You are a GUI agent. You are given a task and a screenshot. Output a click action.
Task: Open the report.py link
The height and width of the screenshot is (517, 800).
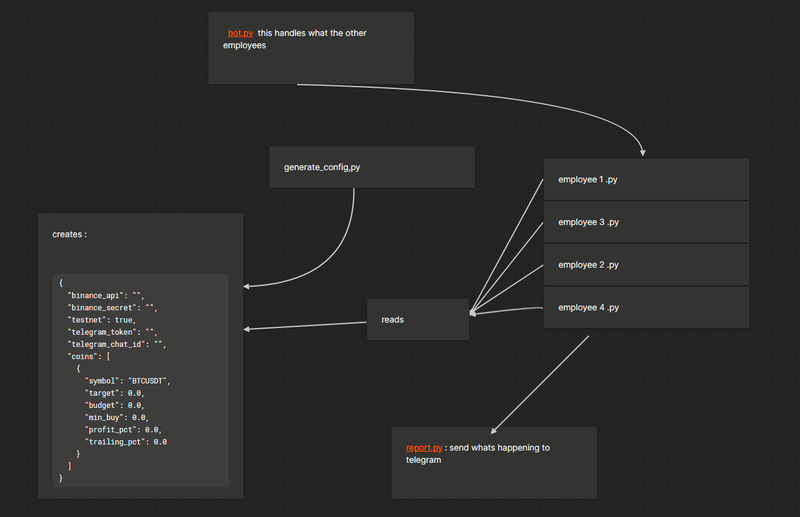click(x=423, y=448)
